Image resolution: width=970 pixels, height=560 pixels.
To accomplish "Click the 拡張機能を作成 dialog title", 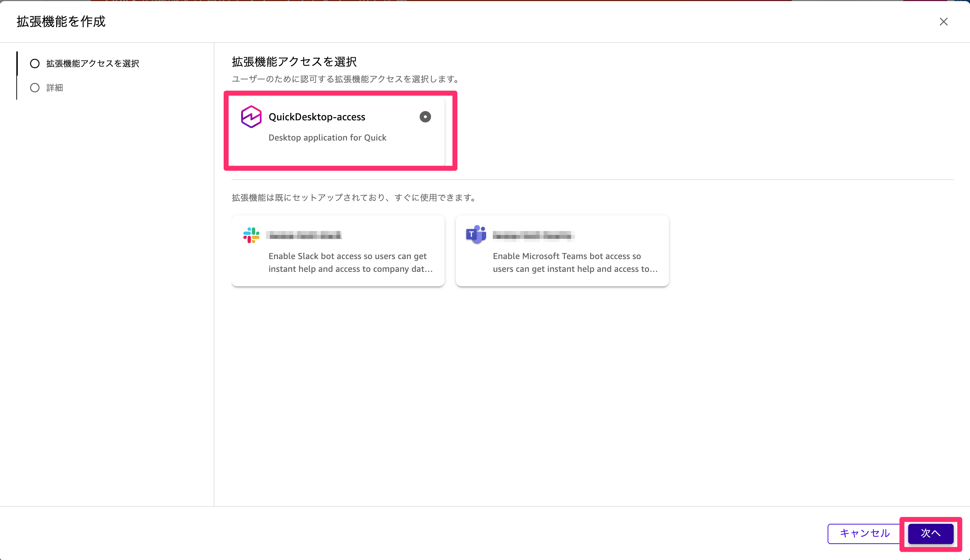I will 61,22.
